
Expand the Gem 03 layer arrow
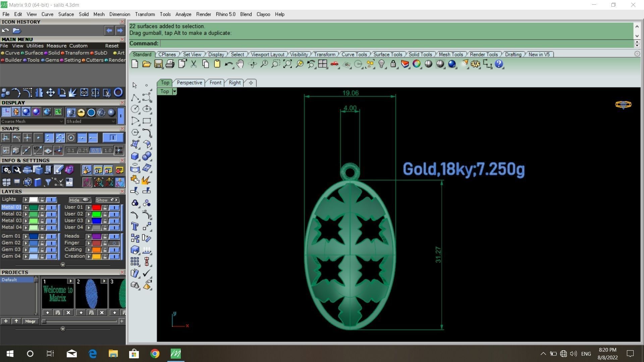pyautogui.click(x=25, y=250)
